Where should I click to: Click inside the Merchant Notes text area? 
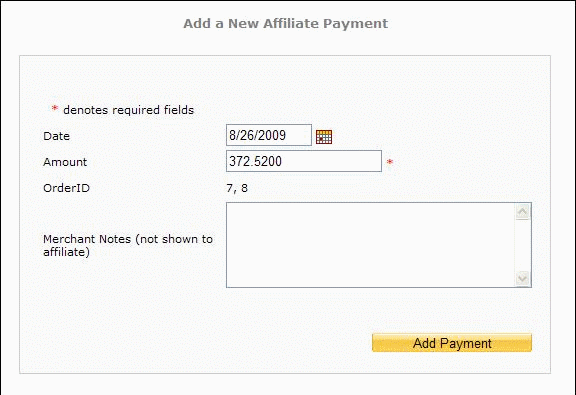pyautogui.click(x=371, y=245)
